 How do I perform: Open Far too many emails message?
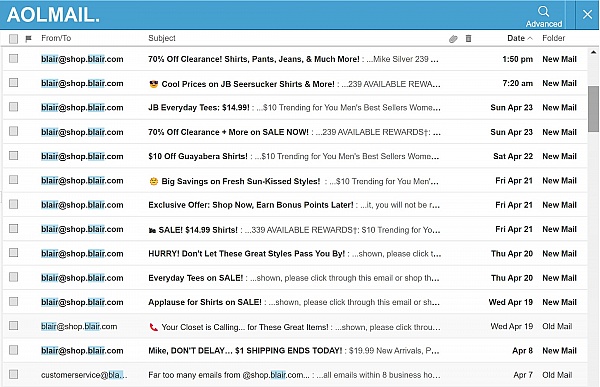click(295, 375)
